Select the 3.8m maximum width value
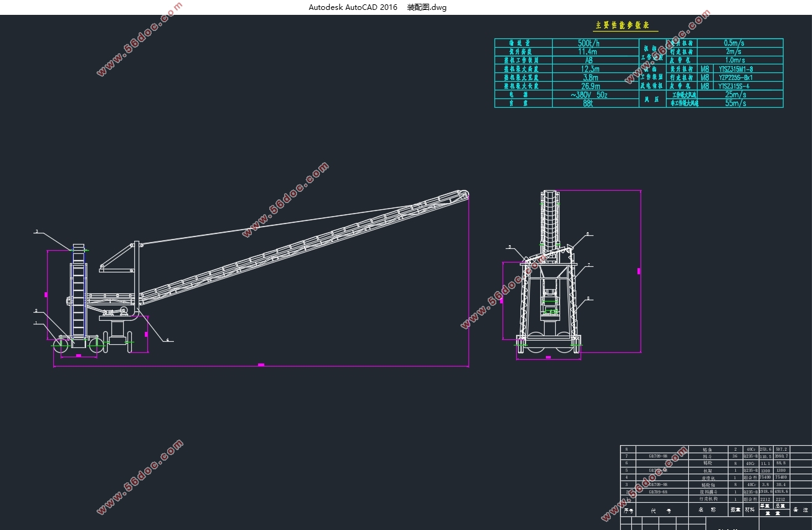 click(x=590, y=78)
